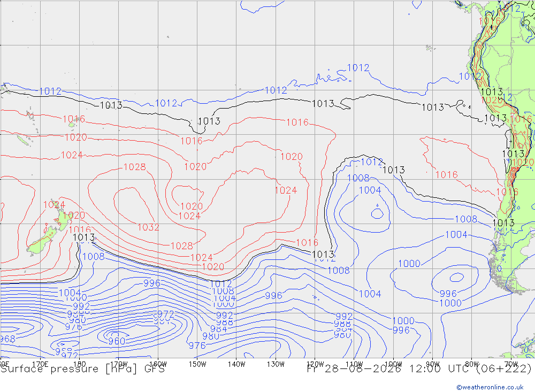Click the forecast date 28-08-2026 text
535x392 pixels.
tap(362, 369)
